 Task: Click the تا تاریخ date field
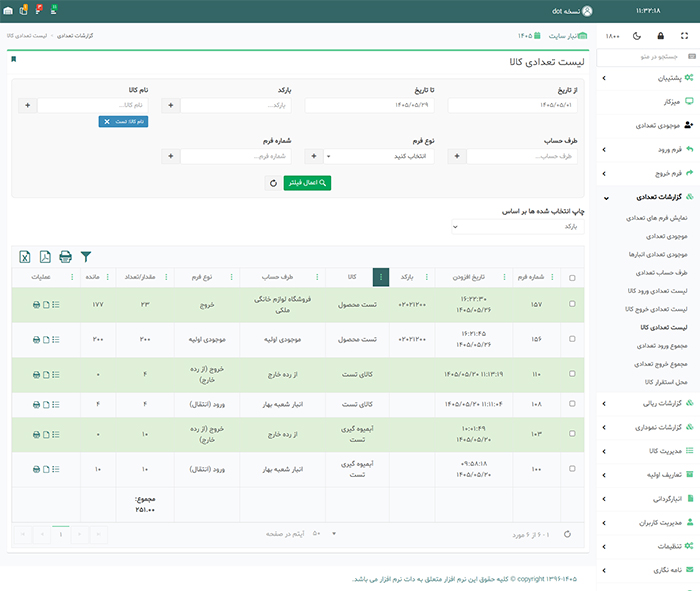(x=369, y=105)
